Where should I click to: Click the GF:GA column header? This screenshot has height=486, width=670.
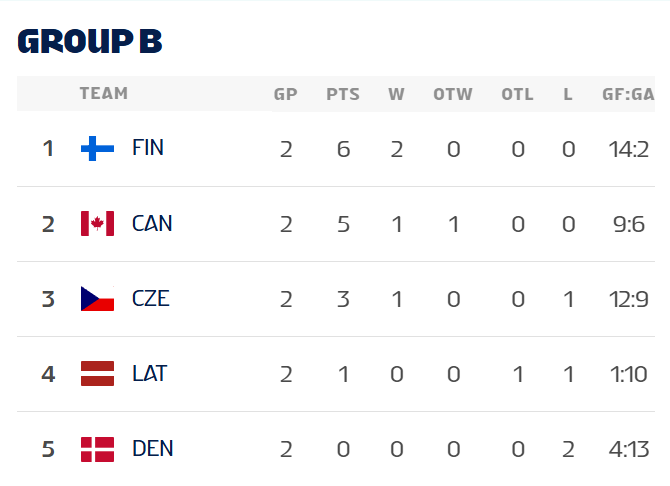click(x=627, y=95)
